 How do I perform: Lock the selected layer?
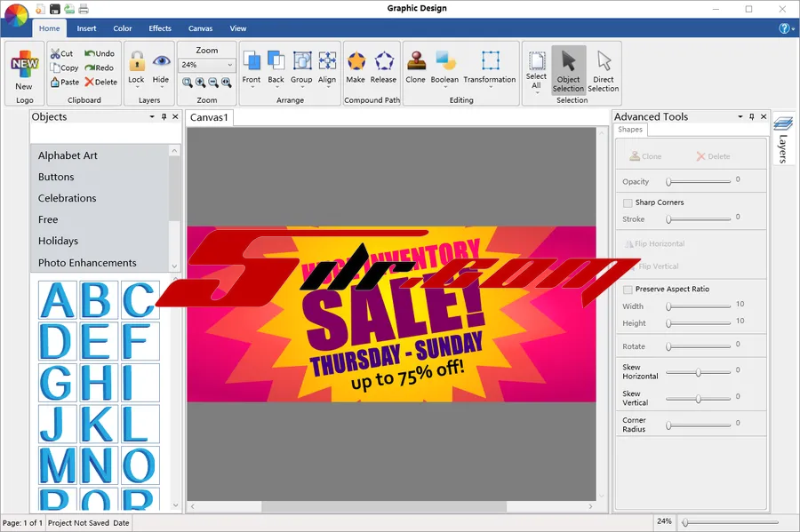(x=136, y=67)
